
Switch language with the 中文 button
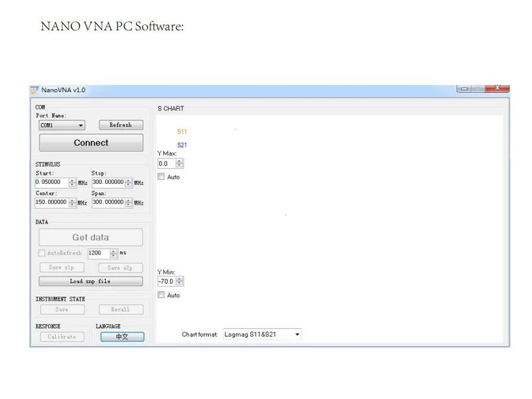point(122,336)
